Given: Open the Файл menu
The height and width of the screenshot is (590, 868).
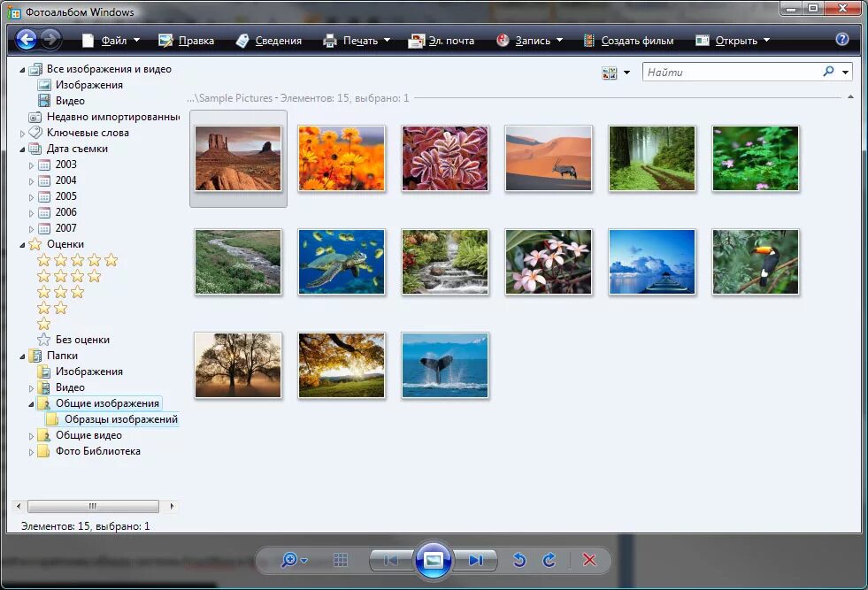Looking at the screenshot, I should pyautogui.click(x=111, y=41).
